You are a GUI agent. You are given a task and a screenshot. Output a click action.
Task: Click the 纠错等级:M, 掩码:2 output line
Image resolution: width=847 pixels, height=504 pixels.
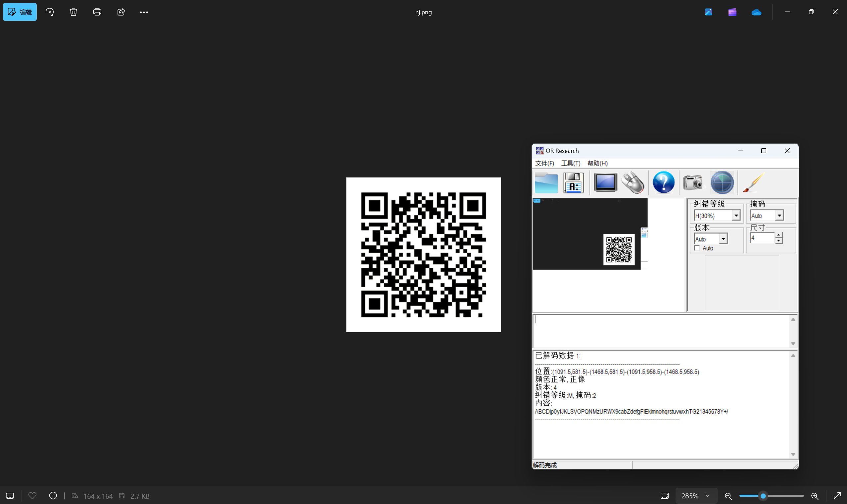565,395
